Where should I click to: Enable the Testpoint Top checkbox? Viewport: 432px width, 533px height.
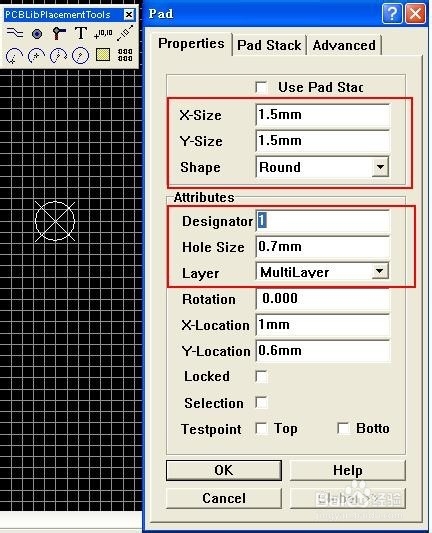tap(261, 429)
